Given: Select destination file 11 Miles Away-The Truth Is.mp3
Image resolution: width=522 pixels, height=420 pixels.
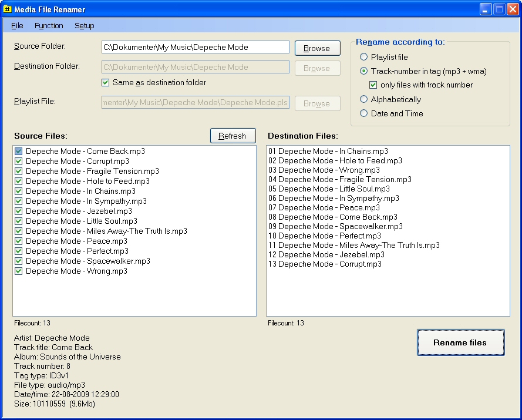Looking at the screenshot, I should [354, 245].
